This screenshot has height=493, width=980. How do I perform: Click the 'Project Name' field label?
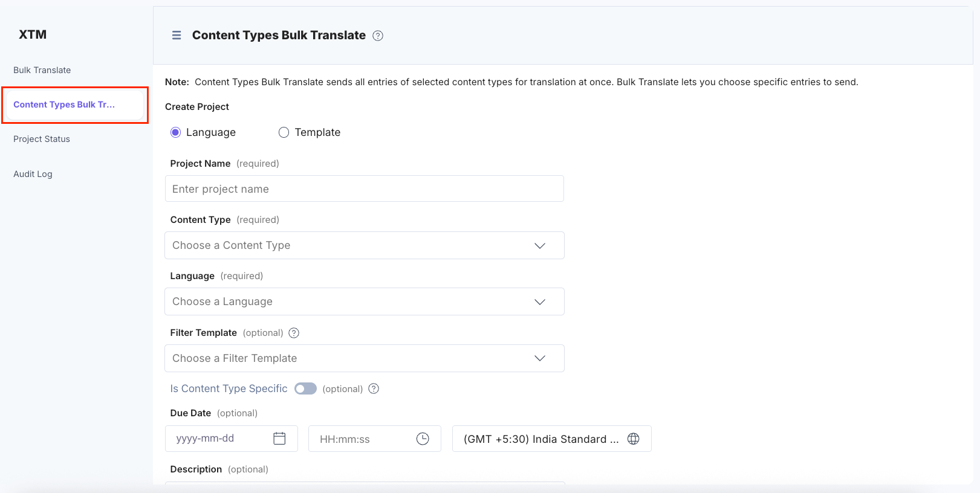point(200,164)
